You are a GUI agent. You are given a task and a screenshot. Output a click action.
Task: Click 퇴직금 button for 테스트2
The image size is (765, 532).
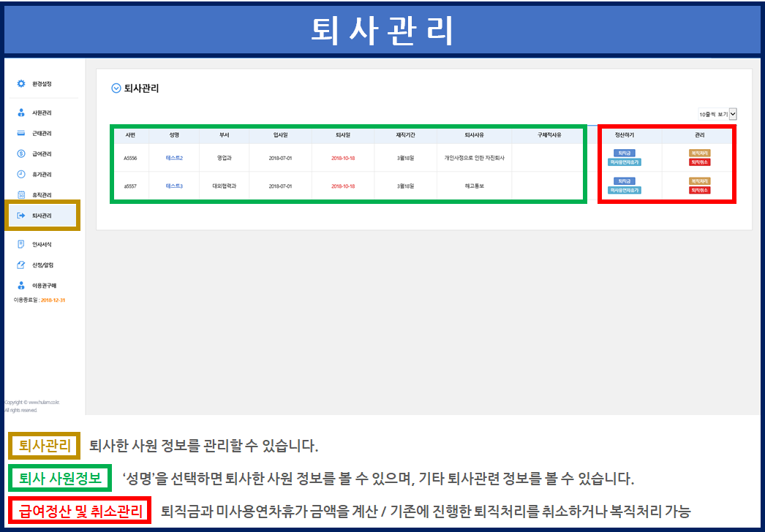click(624, 153)
